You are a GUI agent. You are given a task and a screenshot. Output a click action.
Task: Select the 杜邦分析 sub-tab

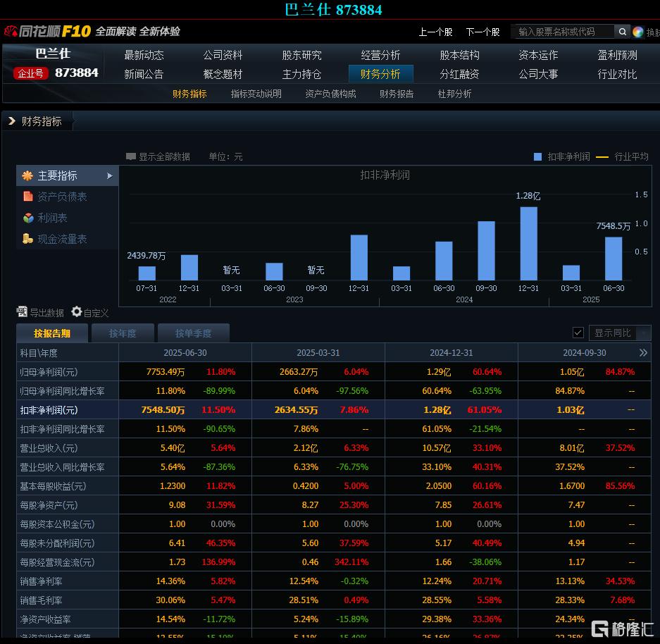[x=454, y=94]
